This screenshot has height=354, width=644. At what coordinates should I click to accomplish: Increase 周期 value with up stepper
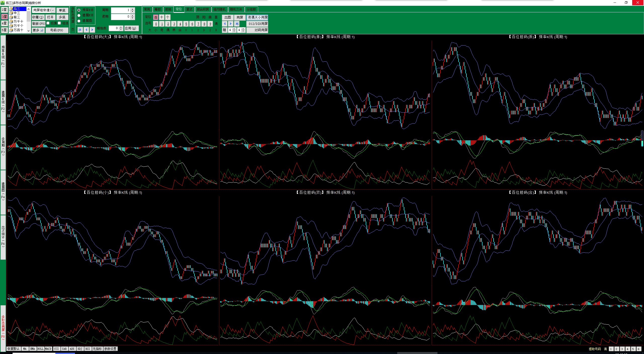pyautogui.click(x=133, y=9)
